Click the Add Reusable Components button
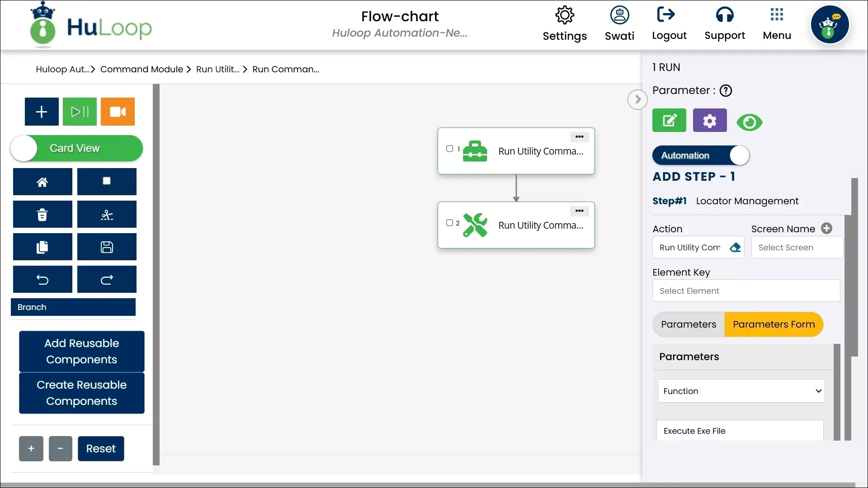Screen dimensions: 868x488 (x=82, y=351)
